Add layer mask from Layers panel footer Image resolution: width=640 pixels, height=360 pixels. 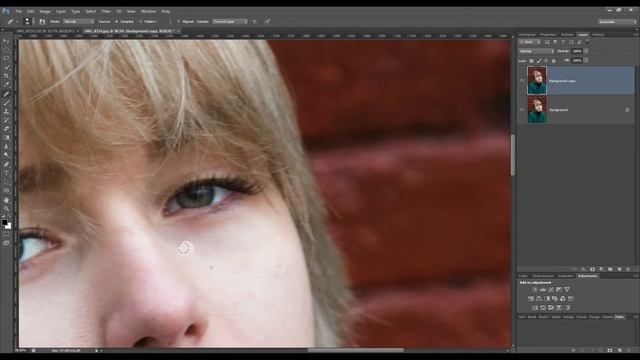[x=593, y=269]
